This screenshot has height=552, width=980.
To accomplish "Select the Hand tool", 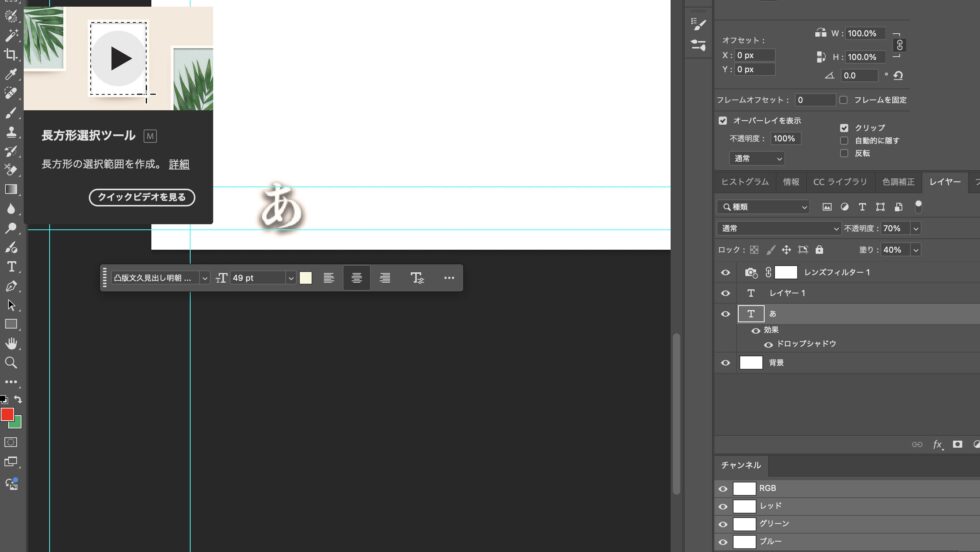I will [x=11, y=344].
